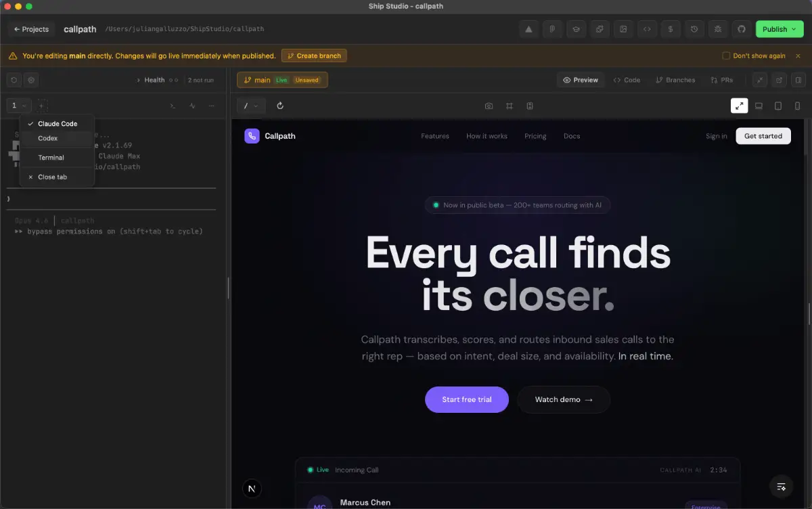The width and height of the screenshot is (812, 509).
Task: Open the Figma icon in top toolbar
Action: pos(552,29)
